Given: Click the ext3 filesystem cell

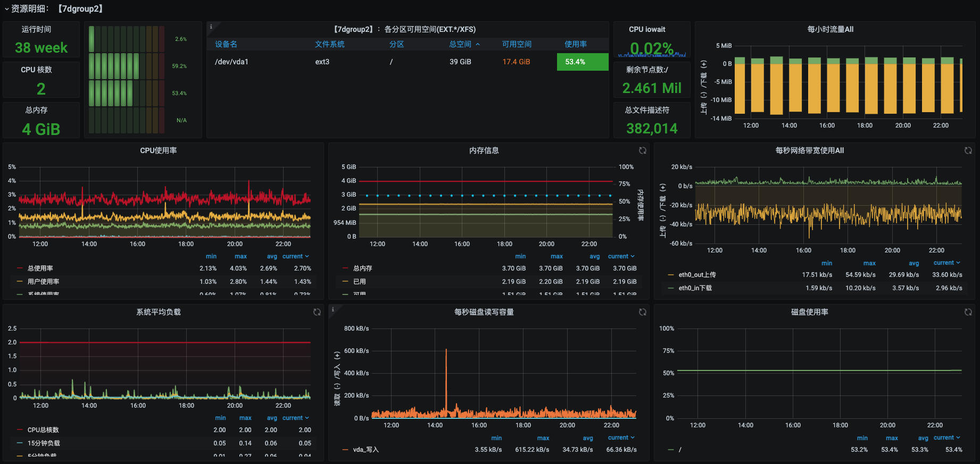Looking at the screenshot, I should click(322, 62).
